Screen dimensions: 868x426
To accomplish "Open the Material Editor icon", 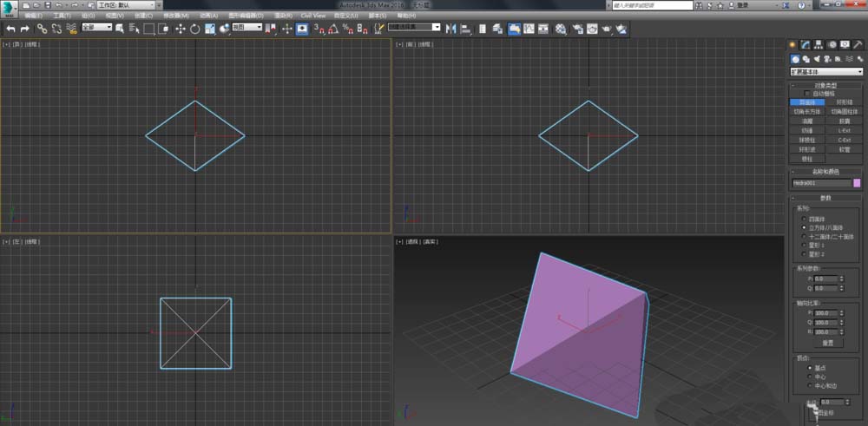I will tap(561, 29).
